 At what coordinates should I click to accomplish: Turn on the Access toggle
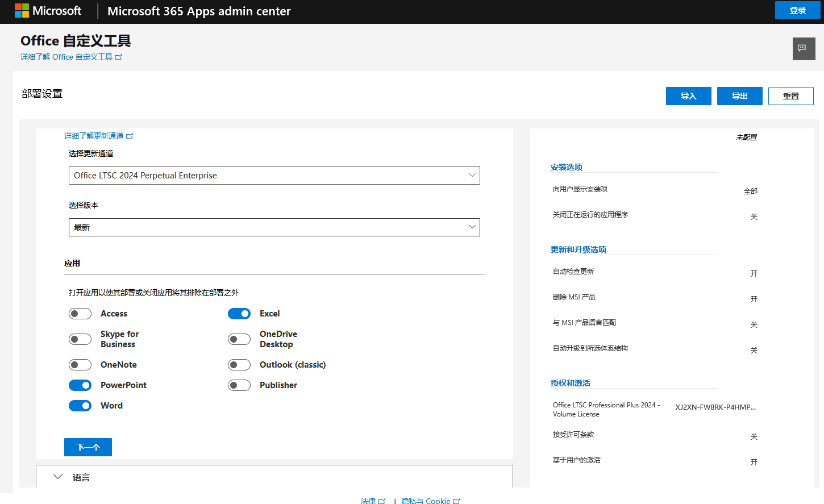[80, 314]
